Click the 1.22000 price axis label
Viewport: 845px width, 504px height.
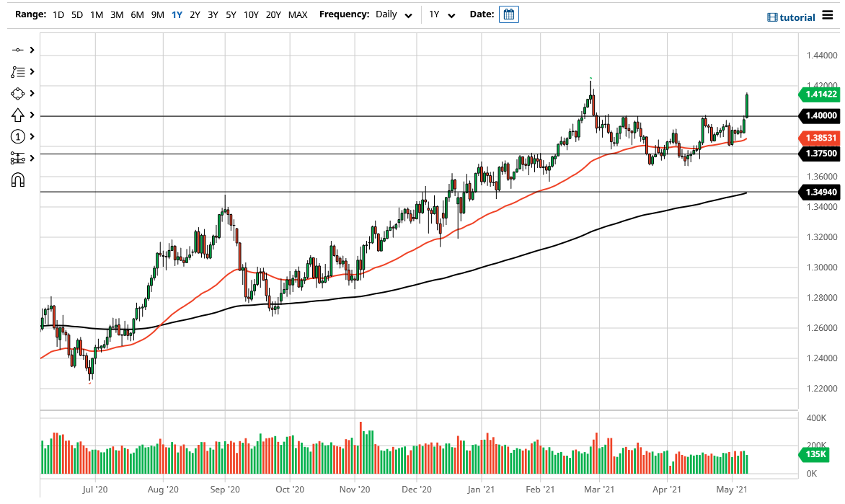tap(822, 388)
